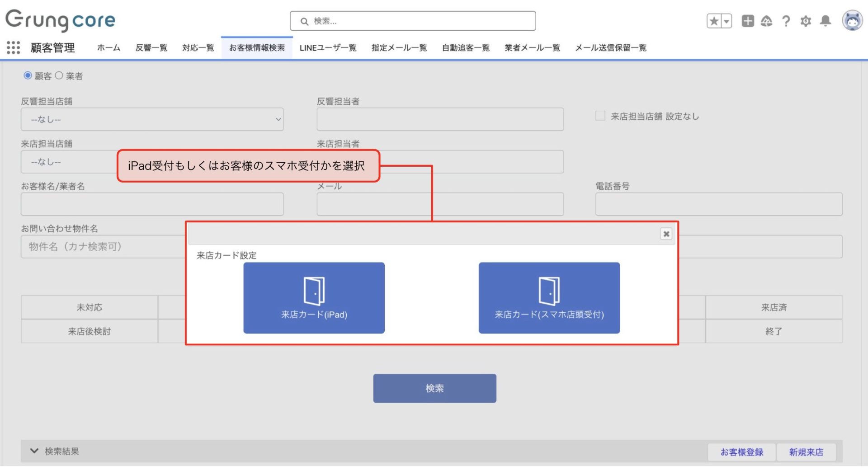Open the 反響担当店舗 dropdown
868x470 pixels.
tap(152, 119)
